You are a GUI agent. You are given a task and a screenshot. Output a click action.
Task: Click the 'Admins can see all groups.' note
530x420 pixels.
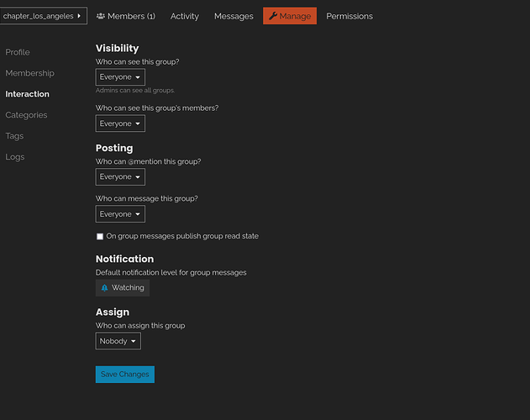[x=135, y=90]
